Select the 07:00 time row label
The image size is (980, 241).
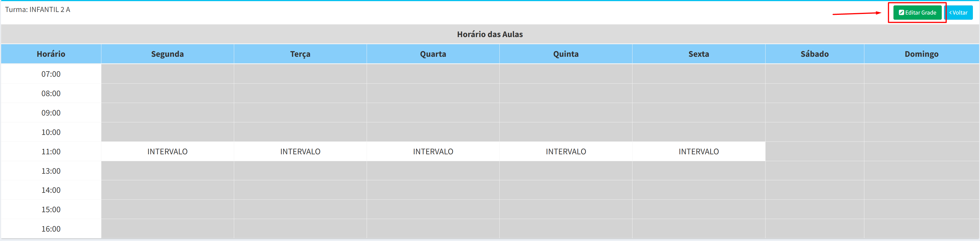click(51, 74)
